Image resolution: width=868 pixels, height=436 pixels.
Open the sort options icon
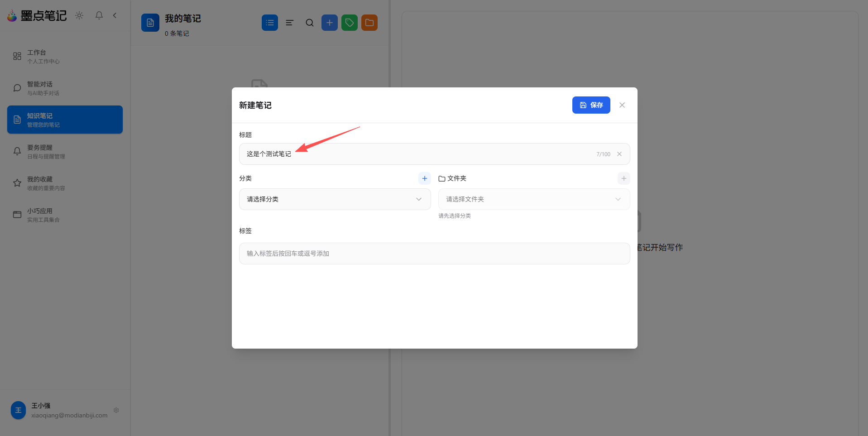click(289, 22)
